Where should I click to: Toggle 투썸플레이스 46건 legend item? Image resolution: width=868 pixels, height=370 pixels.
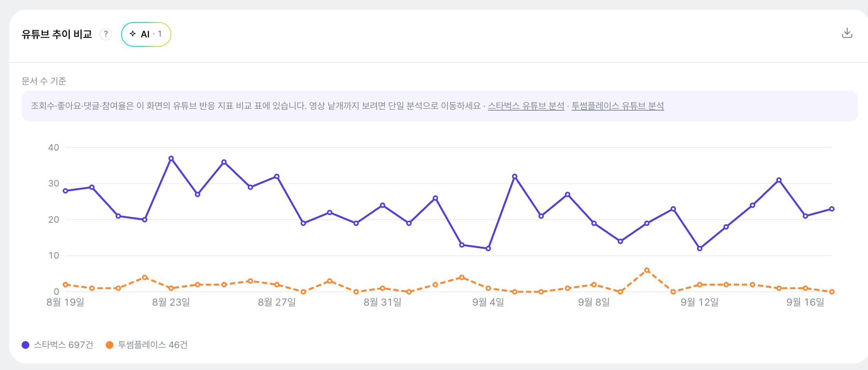[147, 345]
